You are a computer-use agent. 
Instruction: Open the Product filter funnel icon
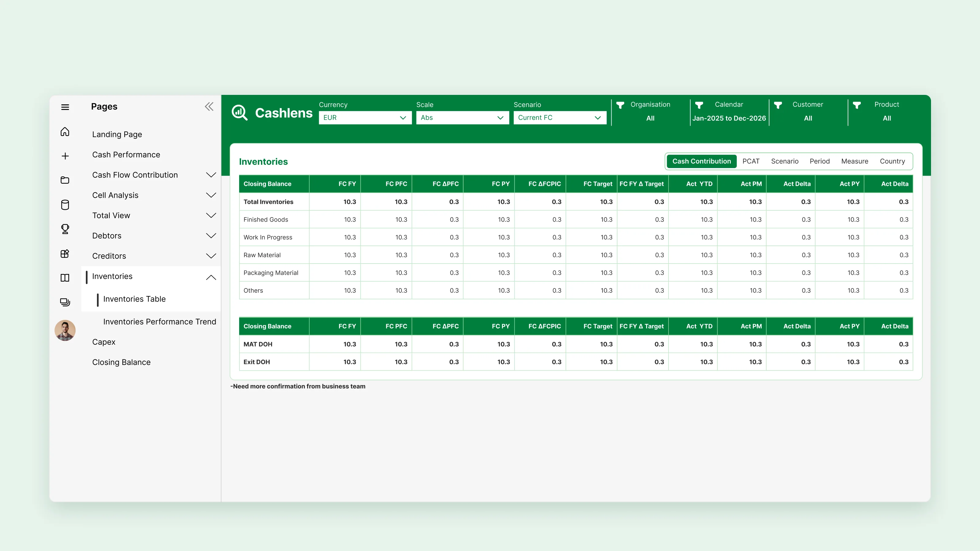(x=857, y=105)
